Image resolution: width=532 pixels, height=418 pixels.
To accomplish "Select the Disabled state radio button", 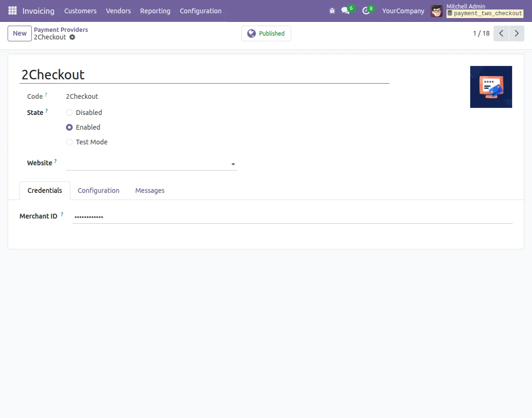I will (69, 112).
